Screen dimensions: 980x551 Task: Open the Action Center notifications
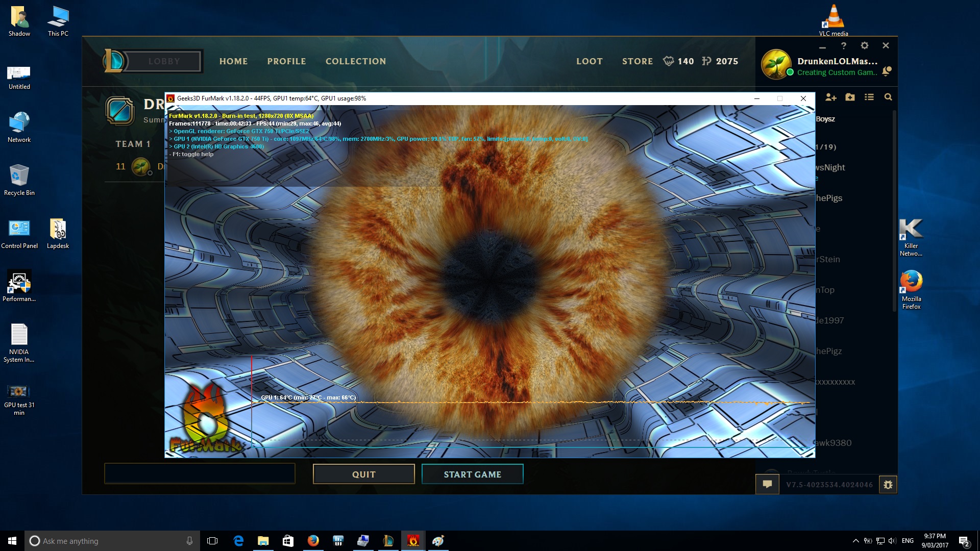[x=964, y=541]
